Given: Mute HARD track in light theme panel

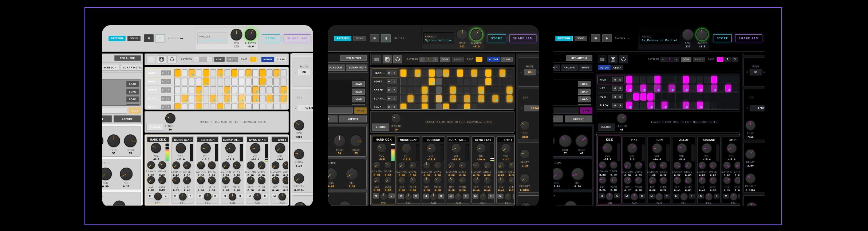Looking at the screenshot, I should point(163,73).
